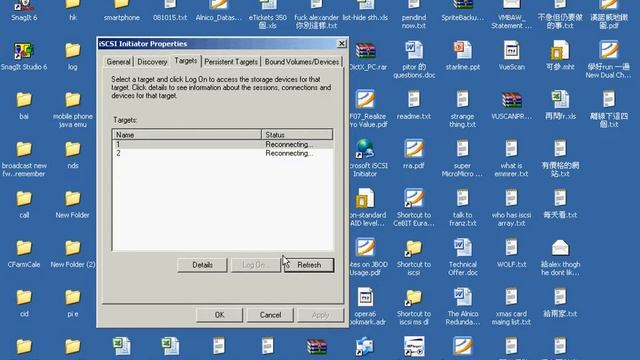Click the Refresh button
The width and height of the screenshot is (640, 360).
(309, 265)
